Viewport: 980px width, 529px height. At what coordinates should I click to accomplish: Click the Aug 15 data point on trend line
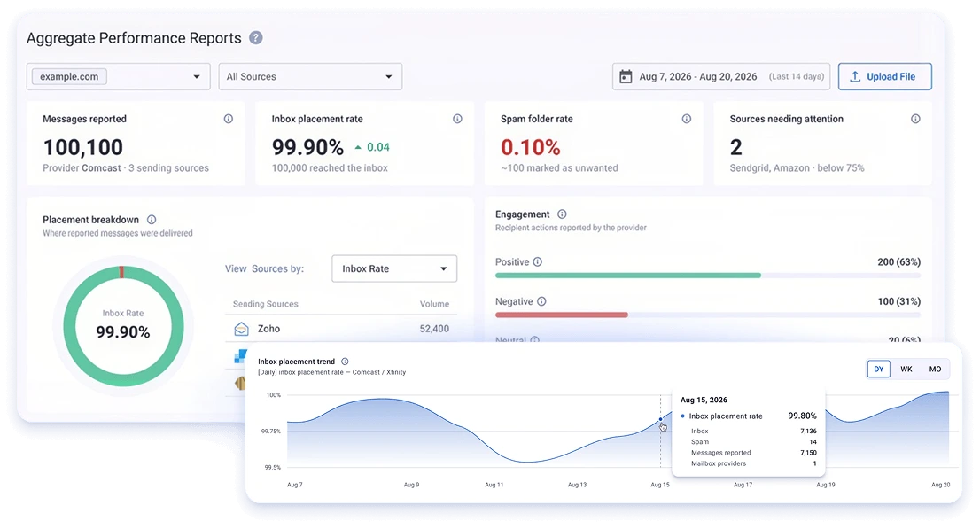point(661,420)
